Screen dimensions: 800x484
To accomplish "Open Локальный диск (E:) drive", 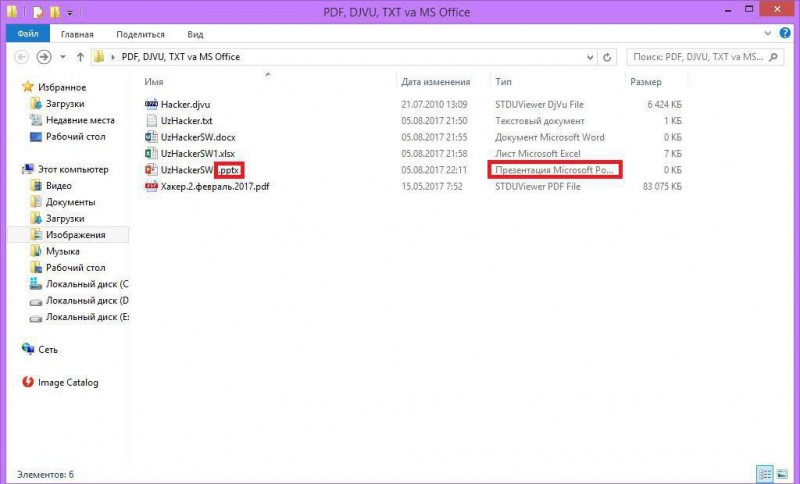I will [87, 317].
